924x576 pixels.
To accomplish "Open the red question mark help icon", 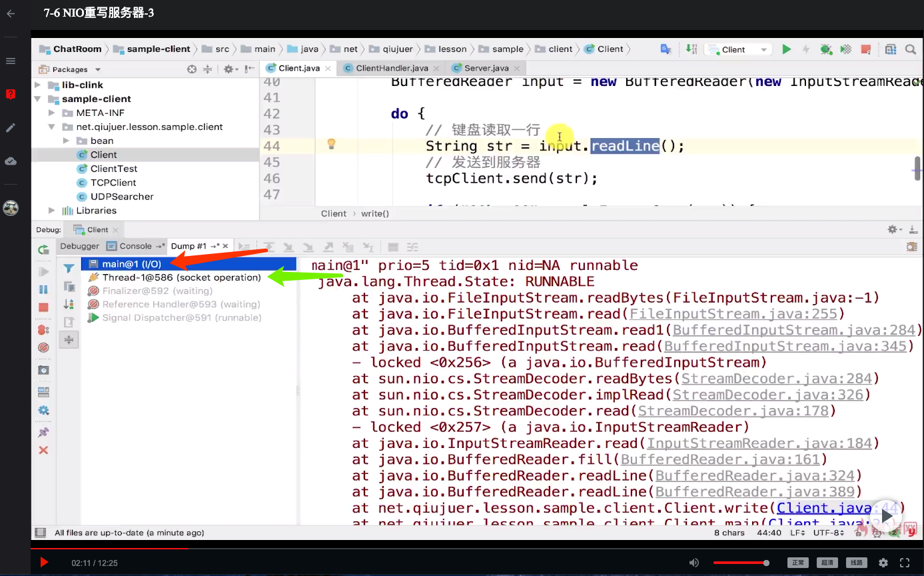I will coord(11,94).
